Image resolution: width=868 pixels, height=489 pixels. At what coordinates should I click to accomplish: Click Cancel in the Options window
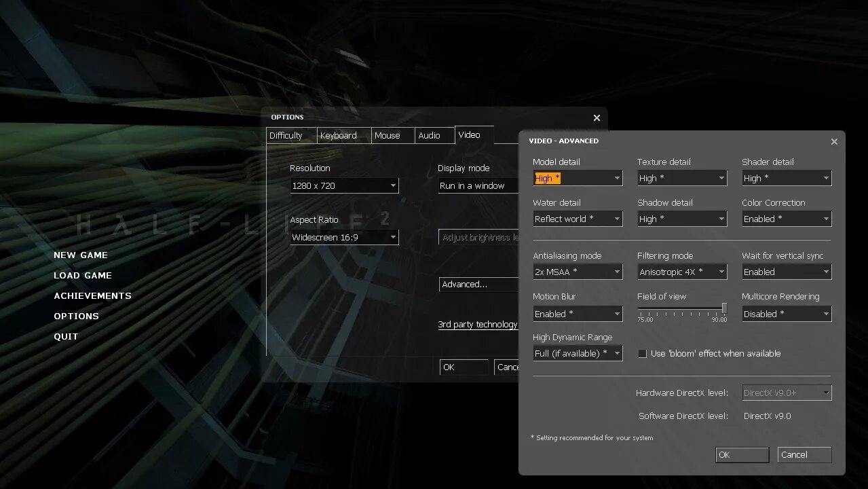pos(507,367)
